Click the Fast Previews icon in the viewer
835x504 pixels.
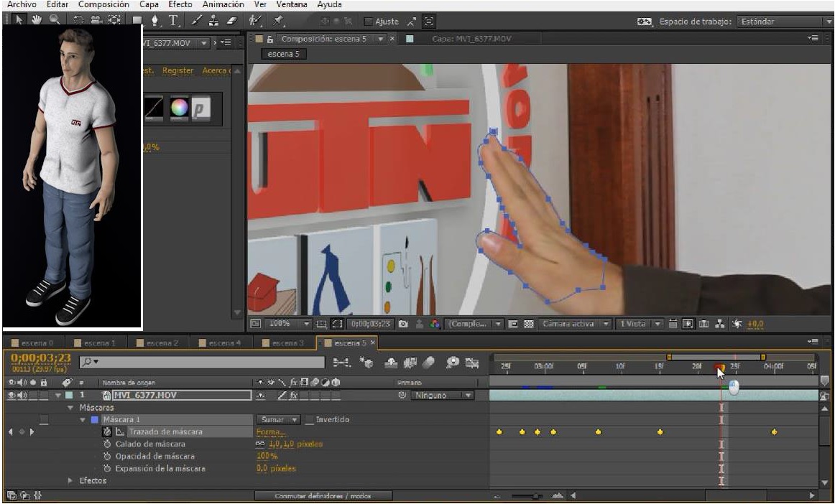pyautogui.click(x=688, y=324)
